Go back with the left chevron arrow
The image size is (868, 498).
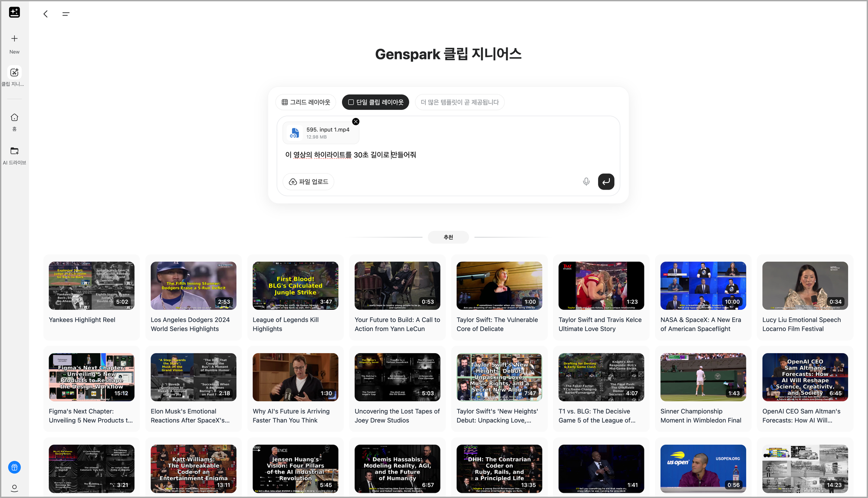[x=46, y=14]
